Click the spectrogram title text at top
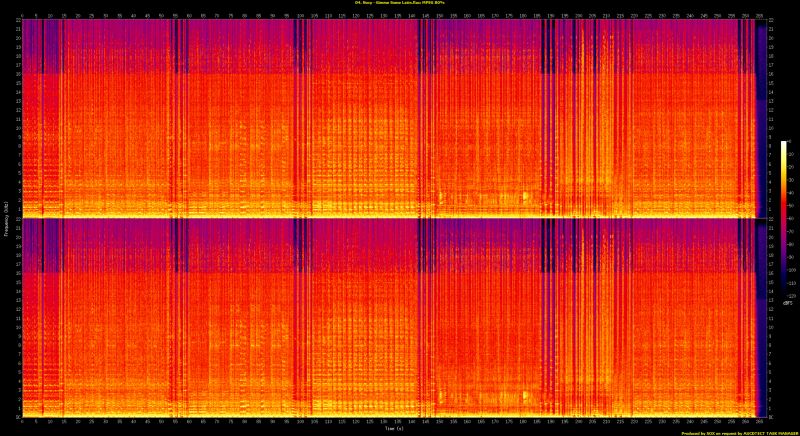 pyautogui.click(x=400, y=4)
